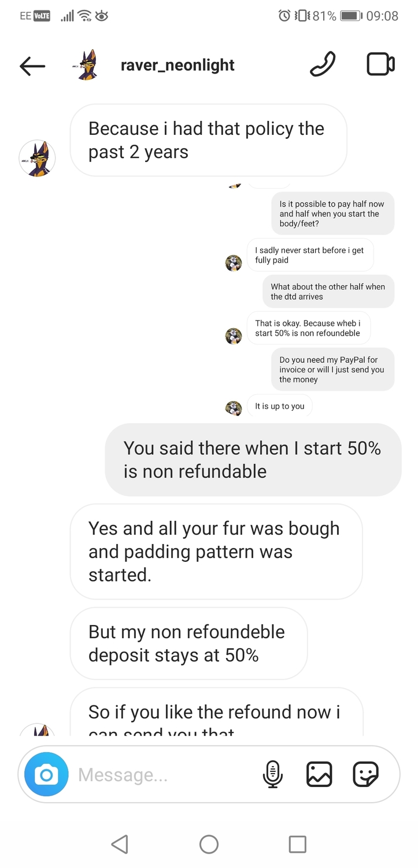Select the 'You said there when I start' message

[253, 459]
